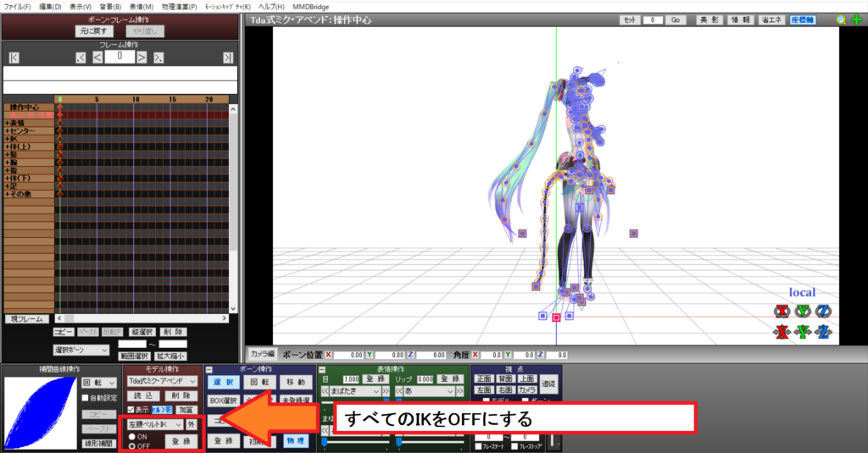Go to the next keyframe button
Viewport: 868px width, 453px height.
[x=159, y=58]
